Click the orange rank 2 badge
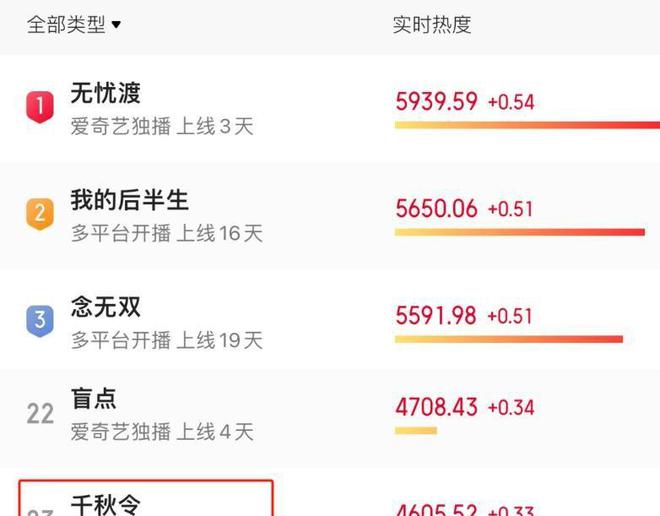This screenshot has width=660, height=516. [x=40, y=214]
